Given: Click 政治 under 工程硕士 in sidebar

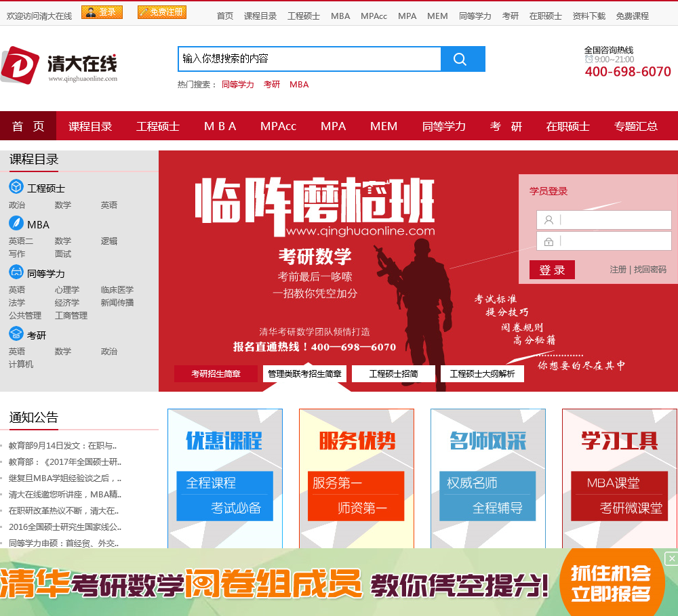Looking at the screenshot, I should click(x=17, y=205).
